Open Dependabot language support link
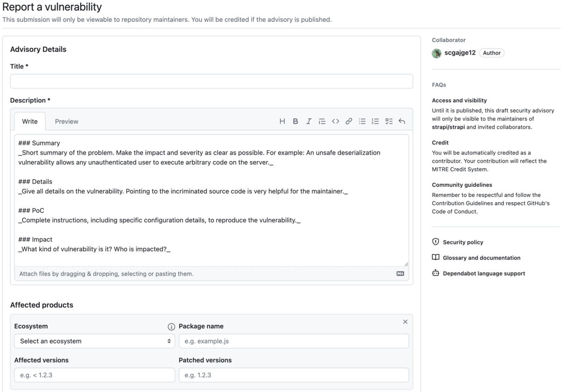 point(484,273)
